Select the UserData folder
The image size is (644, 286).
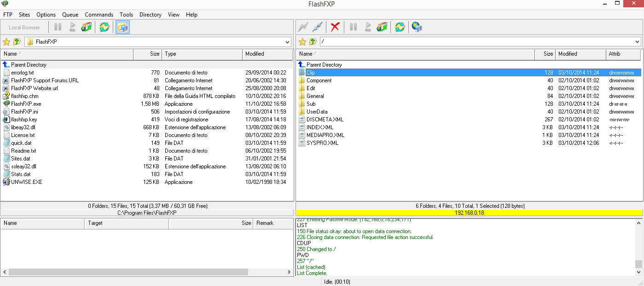[x=317, y=112]
